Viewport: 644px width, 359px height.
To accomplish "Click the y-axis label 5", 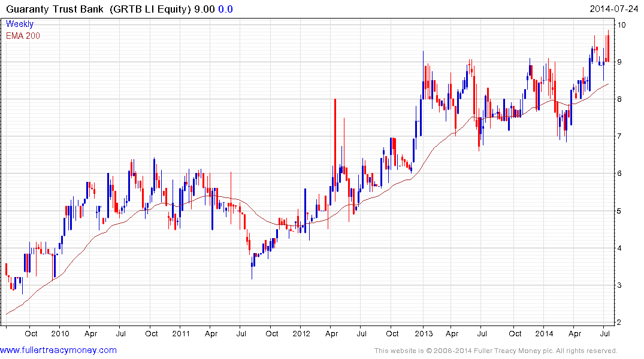I will point(619,211).
